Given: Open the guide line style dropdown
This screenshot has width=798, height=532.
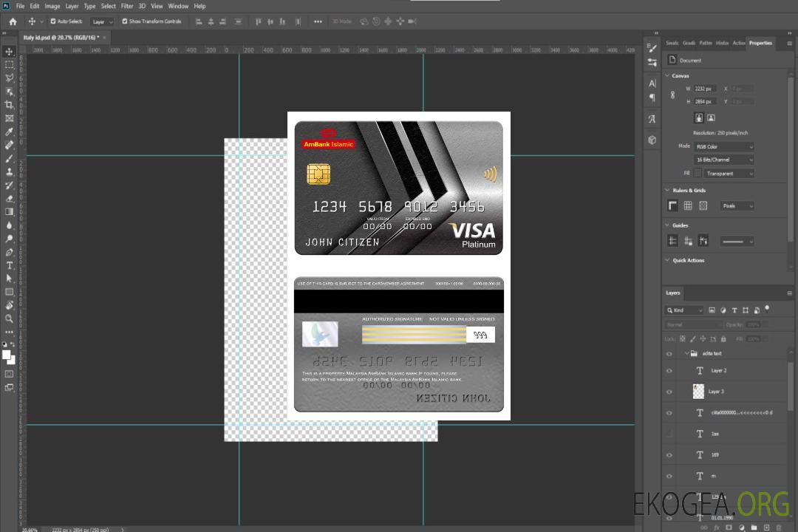Looking at the screenshot, I should pyautogui.click(x=737, y=242).
